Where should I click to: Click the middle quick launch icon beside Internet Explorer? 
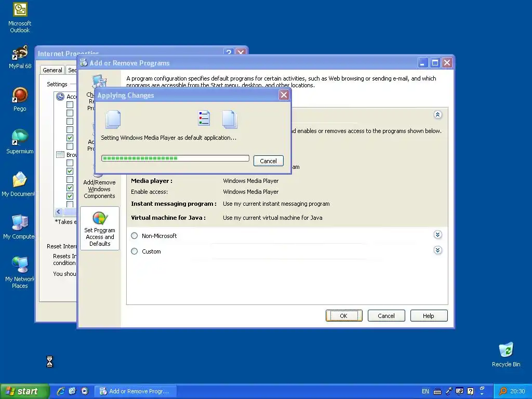tap(73, 391)
